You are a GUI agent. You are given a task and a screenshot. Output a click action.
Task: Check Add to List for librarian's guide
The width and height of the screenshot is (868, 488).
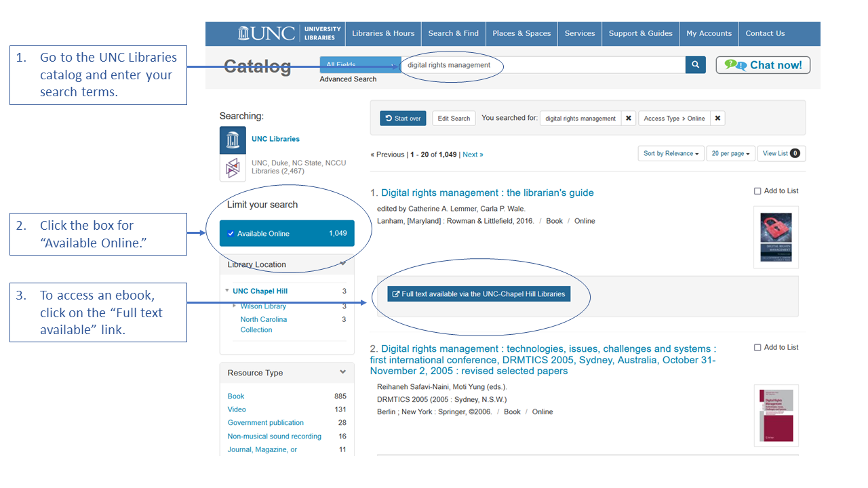(757, 191)
